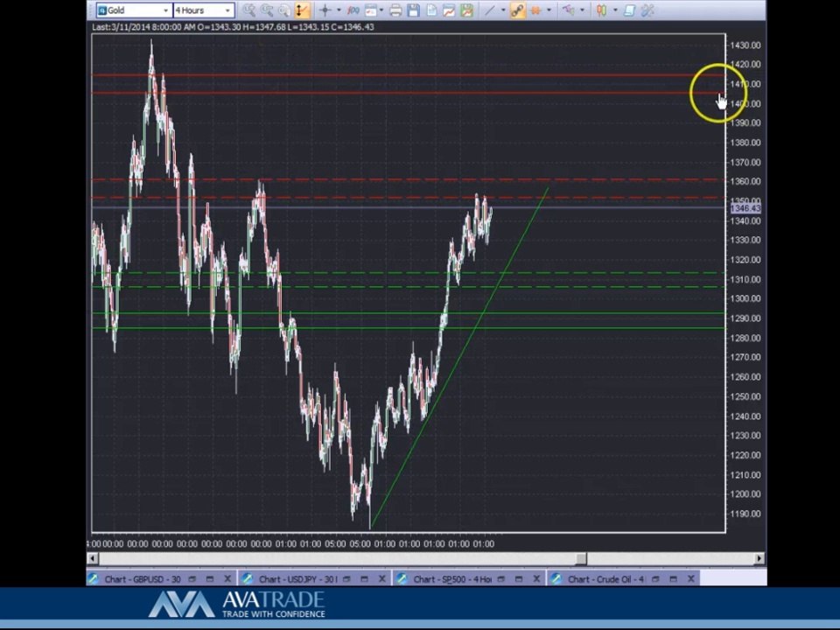Click the 1430.00 price axis label

(x=745, y=45)
